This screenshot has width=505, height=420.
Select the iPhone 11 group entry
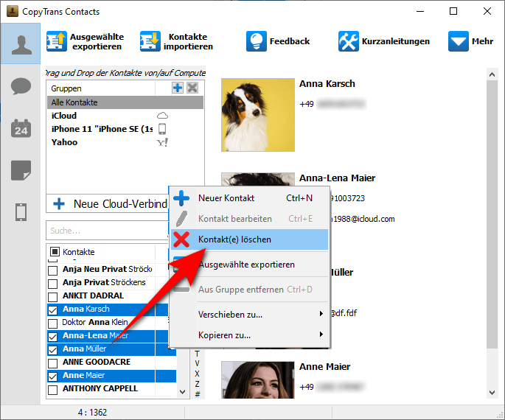[125, 129]
